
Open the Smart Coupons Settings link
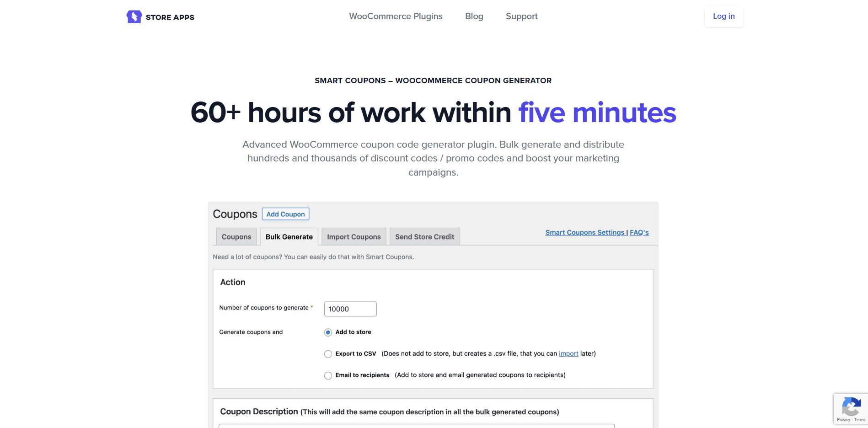(x=584, y=233)
